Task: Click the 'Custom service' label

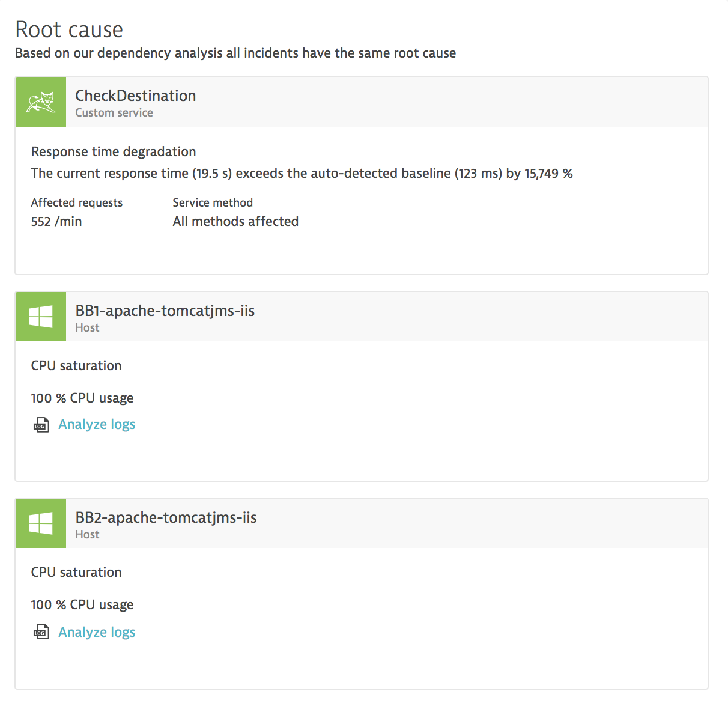Action: tap(114, 113)
